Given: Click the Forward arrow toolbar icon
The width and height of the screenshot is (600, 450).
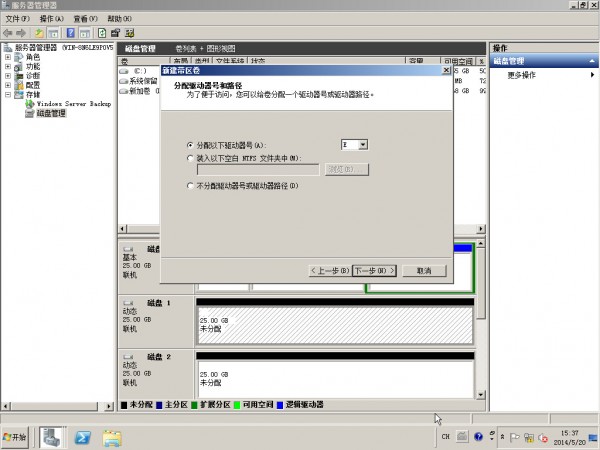Looking at the screenshot, I should (x=22, y=33).
